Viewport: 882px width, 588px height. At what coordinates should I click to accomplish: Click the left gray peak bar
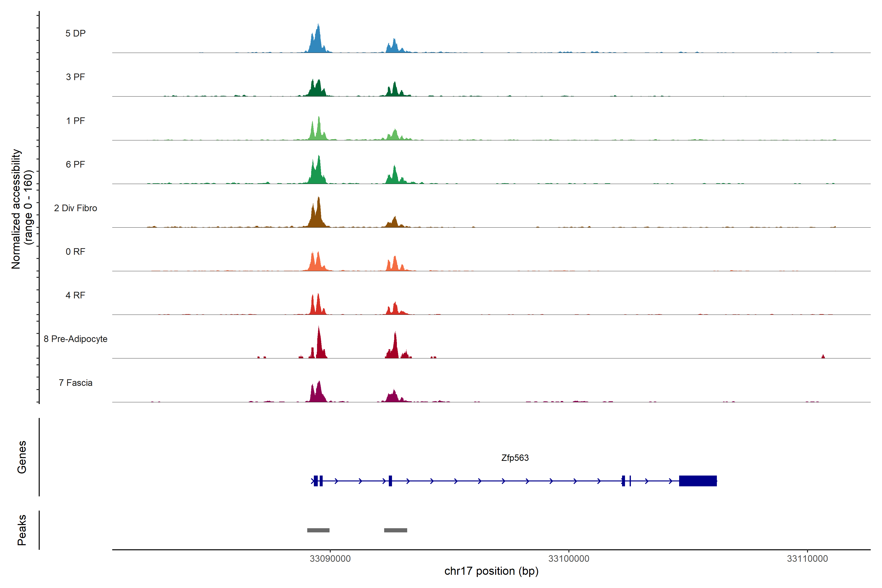pos(318,530)
